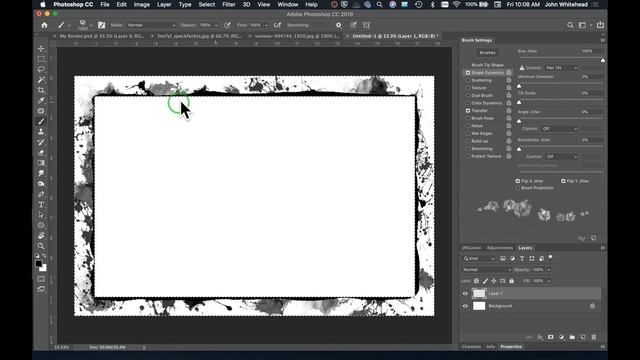Select the Clone Stamp tool
The image size is (640, 360).
41,131
